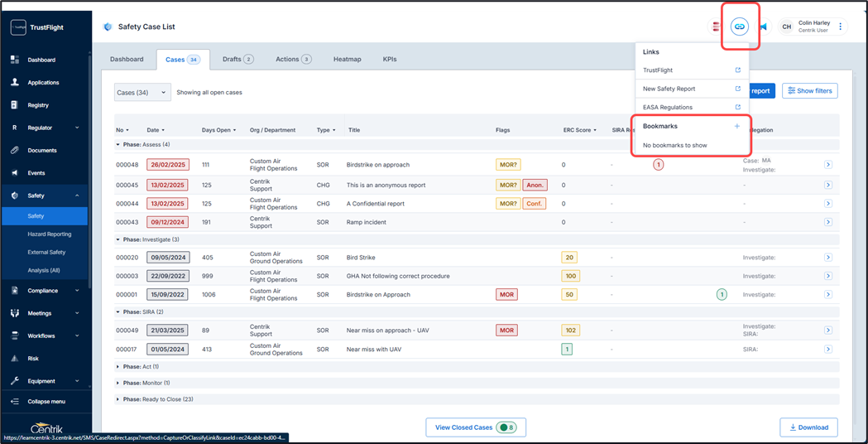Open the EASA Regulations link
The width and height of the screenshot is (868, 444).
click(x=668, y=108)
